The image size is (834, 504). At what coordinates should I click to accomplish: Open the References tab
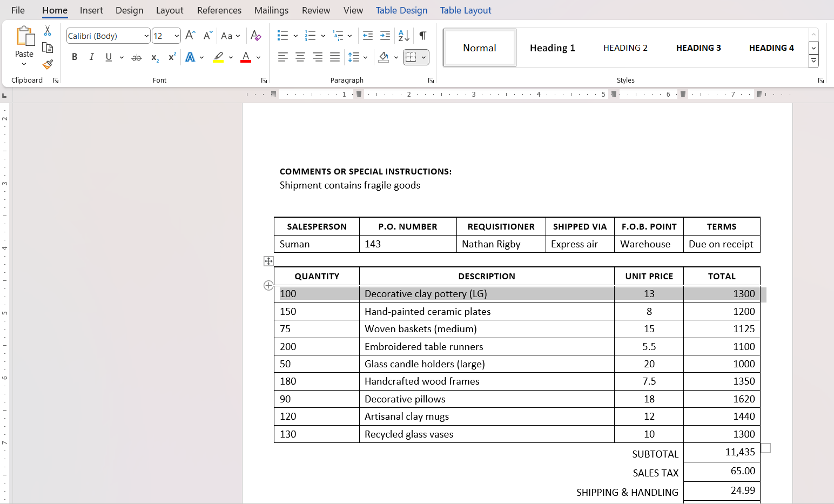(x=219, y=10)
